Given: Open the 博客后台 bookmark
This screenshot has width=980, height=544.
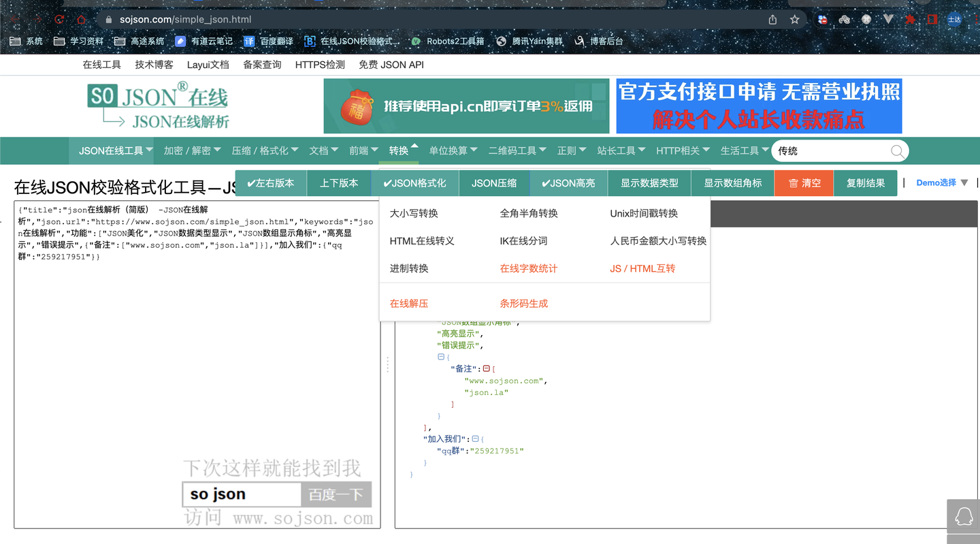Looking at the screenshot, I should [x=599, y=42].
